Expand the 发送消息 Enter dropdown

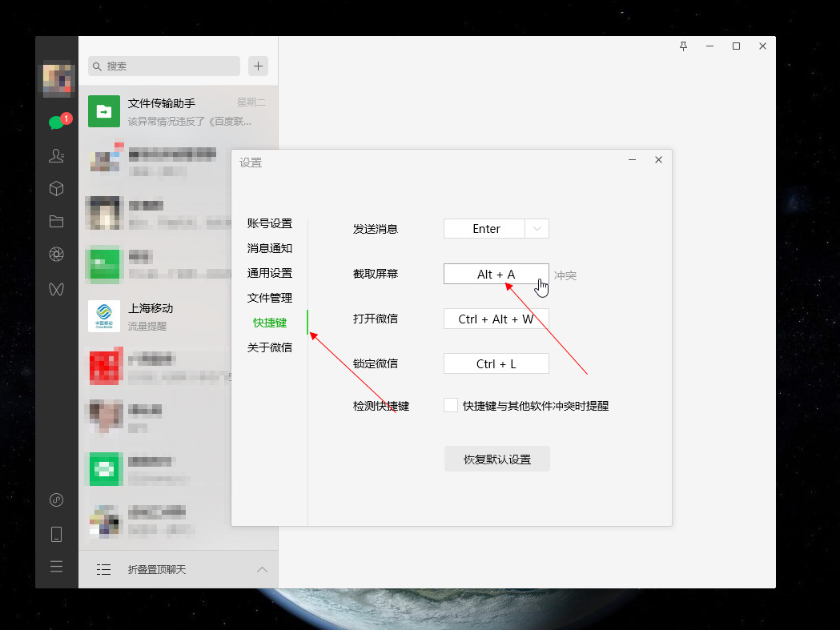coord(537,229)
